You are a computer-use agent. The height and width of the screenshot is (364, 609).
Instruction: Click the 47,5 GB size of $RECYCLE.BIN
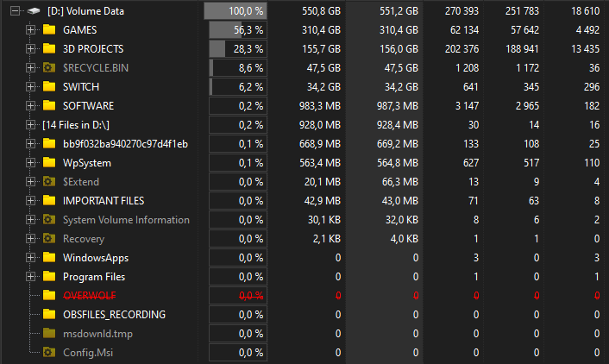tap(323, 68)
